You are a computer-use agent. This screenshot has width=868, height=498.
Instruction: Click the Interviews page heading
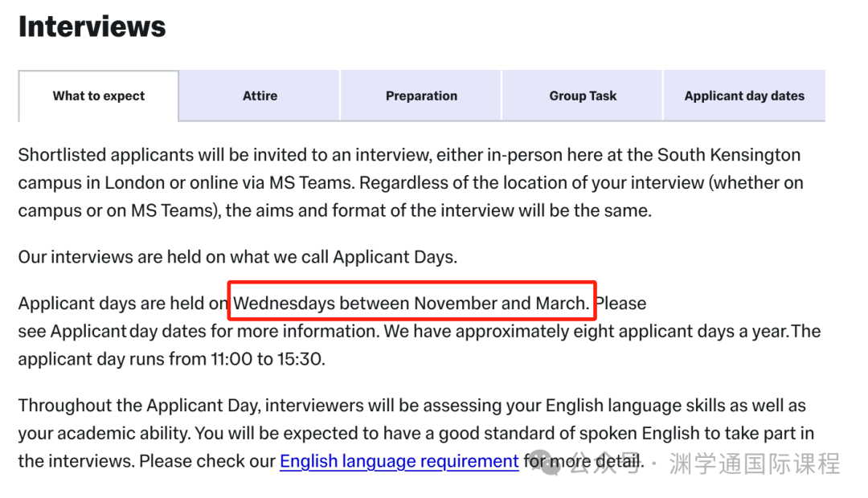[x=92, y=27]
